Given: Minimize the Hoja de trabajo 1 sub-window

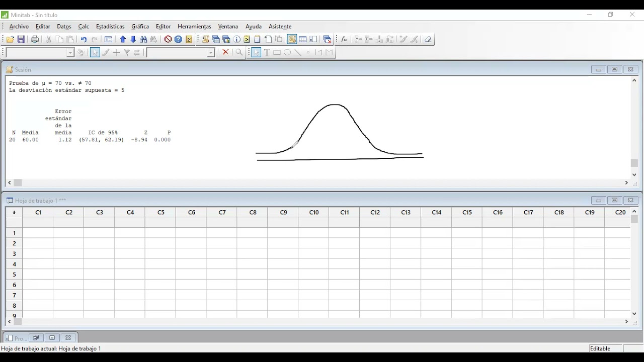Looking at the screenshot, I should click(598, 200).
